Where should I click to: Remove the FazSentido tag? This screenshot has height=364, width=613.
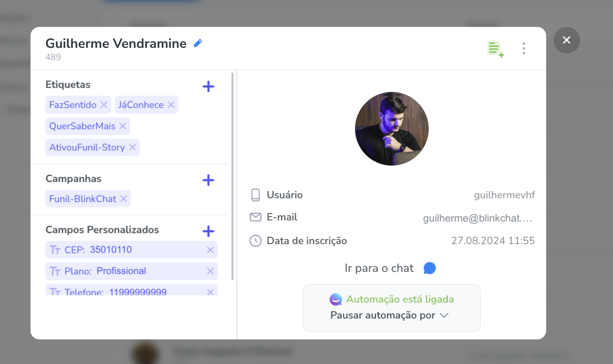click(x=104, y=105)
